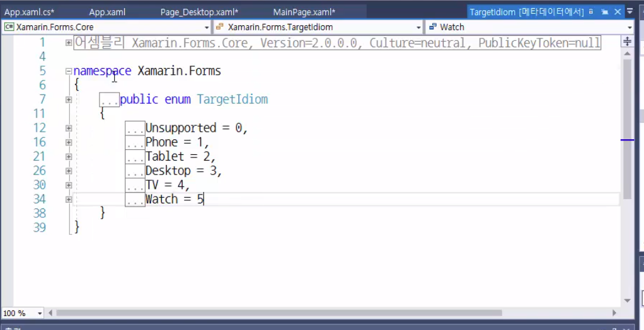
Task: Click the ... box before TV
Action: (135, 185)
